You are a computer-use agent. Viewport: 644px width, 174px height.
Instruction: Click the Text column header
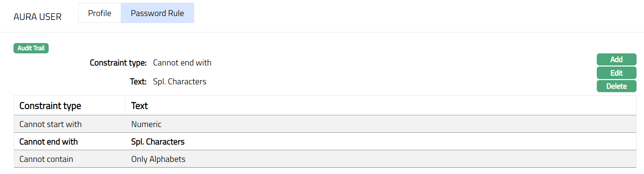[140, 106]
